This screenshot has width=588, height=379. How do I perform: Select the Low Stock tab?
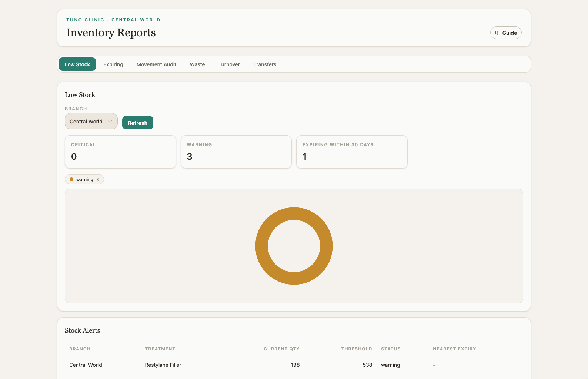tap(77, 64)
